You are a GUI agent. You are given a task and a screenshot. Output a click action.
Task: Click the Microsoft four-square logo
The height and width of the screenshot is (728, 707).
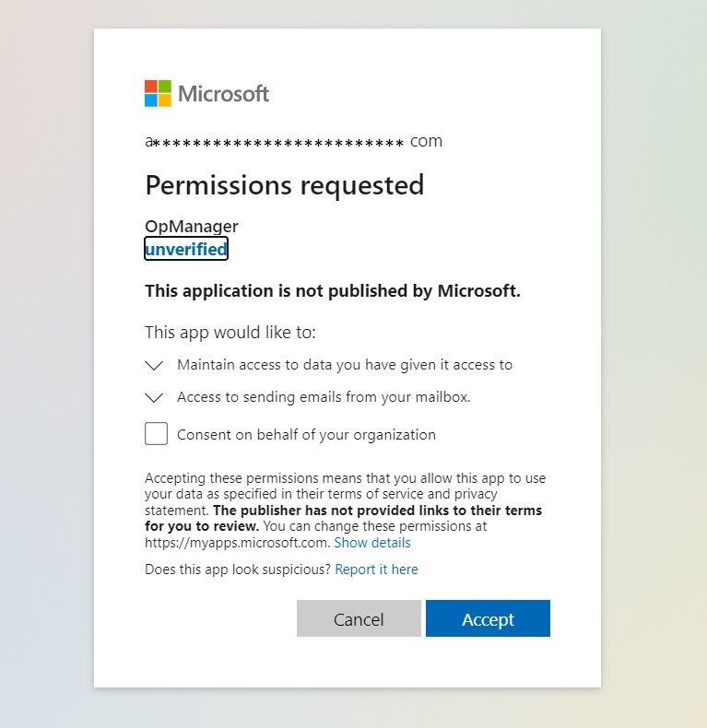point(158,93)
